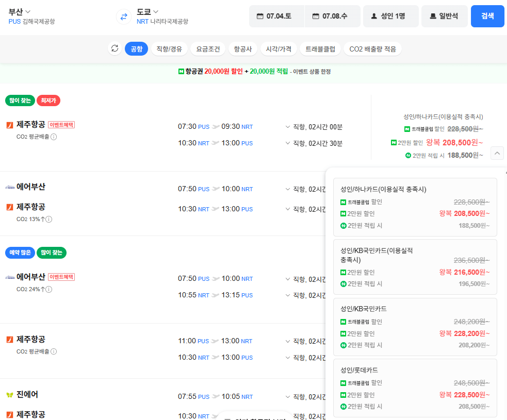Click 많이 찾는 badge beside 최저가

click(20, 100)
